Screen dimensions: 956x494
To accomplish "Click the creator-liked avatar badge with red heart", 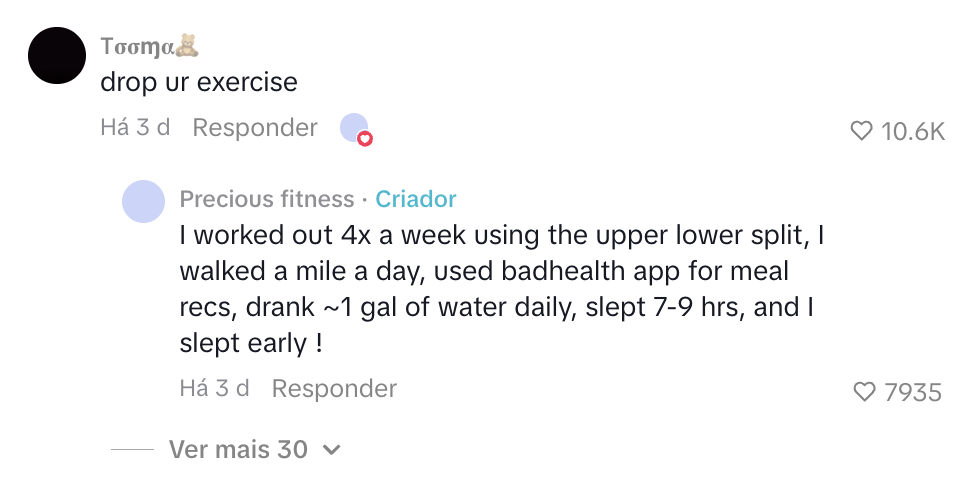I will coord(355,129).
